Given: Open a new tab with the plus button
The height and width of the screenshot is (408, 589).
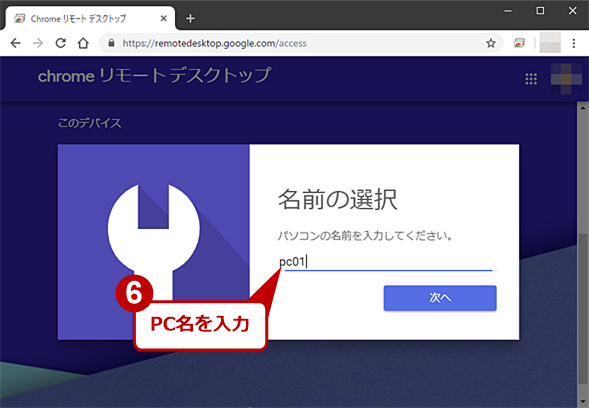Looking at the screenshot, I should pyautogui.click(x=190, y=18).
